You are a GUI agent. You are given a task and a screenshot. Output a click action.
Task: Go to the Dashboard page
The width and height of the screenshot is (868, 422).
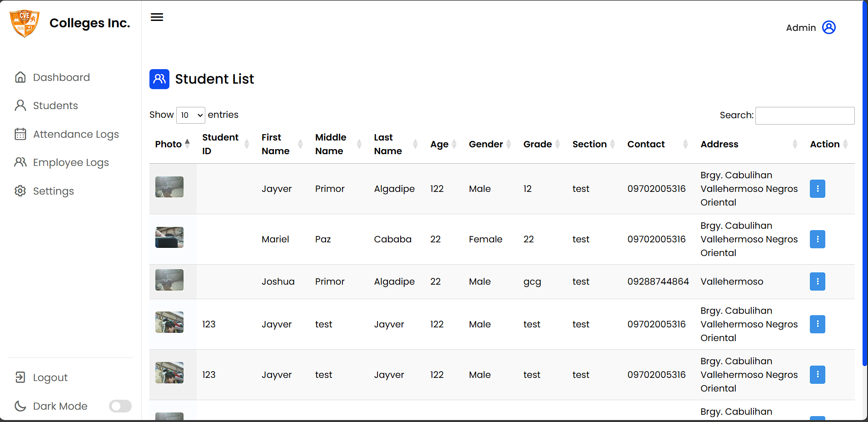click(x=61, y=77)
